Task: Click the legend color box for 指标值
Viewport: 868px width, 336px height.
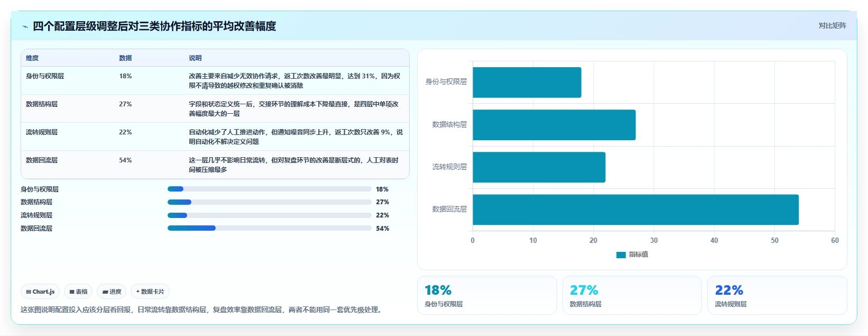Action: (621, 255)
